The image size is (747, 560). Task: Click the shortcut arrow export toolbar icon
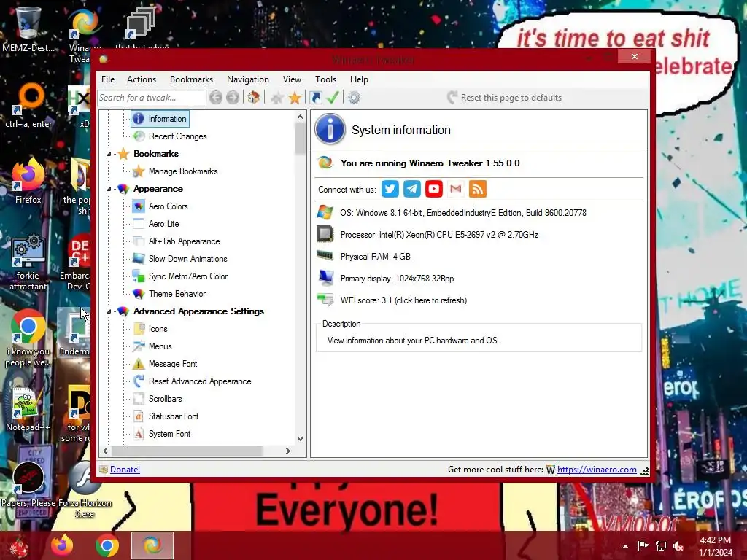point(315,98)
